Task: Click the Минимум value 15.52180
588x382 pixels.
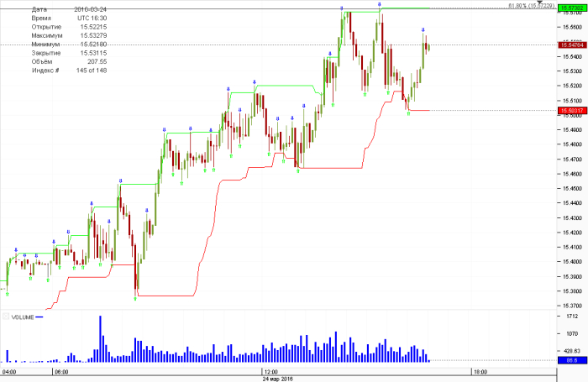Action: 93,44
